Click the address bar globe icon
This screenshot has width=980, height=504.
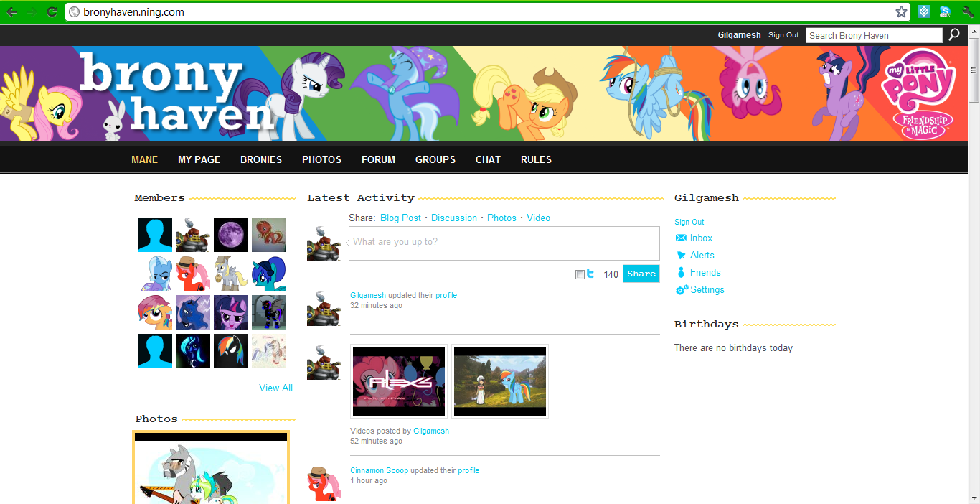(x=74, y=12)
